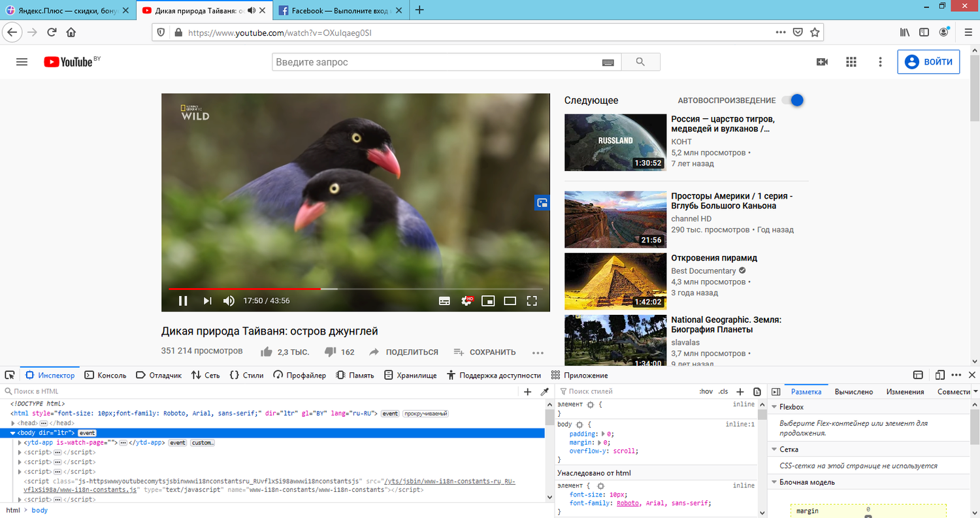980x518 pixels.
Task: Toggle theater mode on the player
Action: 510,301
